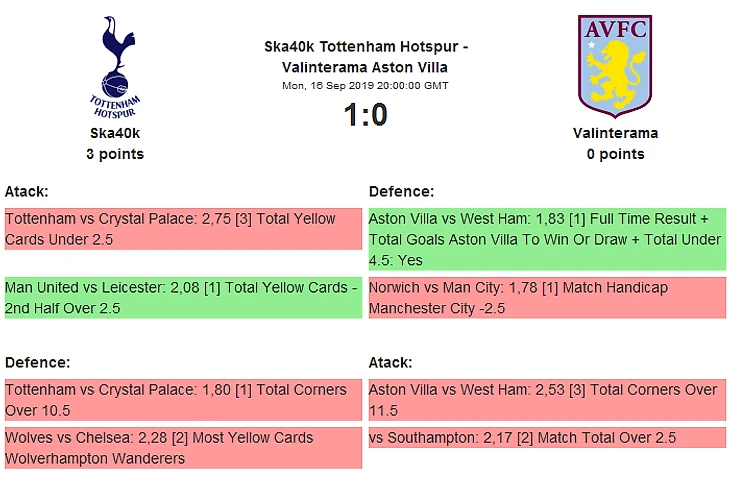
Task: Select Aston Villa vs West Ham corners over 11.5 bet
Action: coord(547,400)
